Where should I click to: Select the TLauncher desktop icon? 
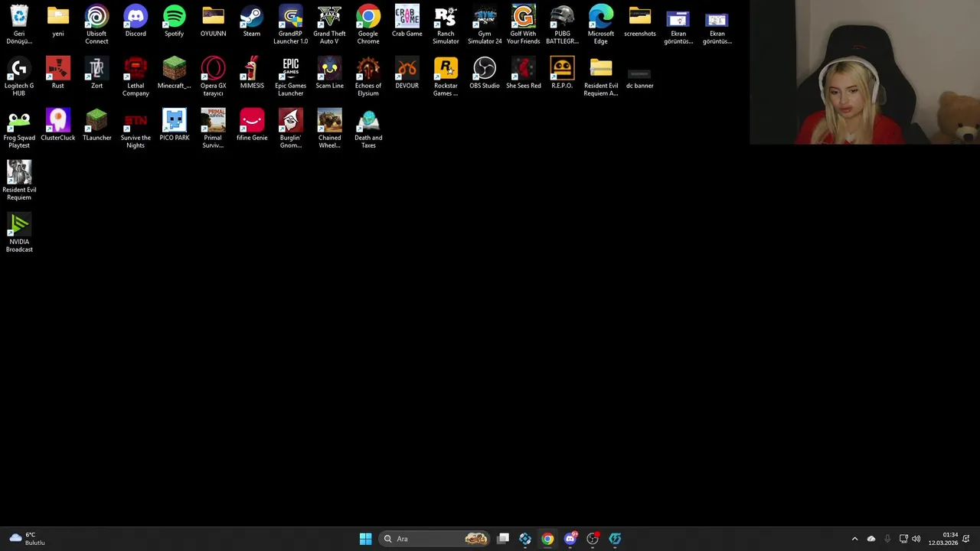pos(96,126)
